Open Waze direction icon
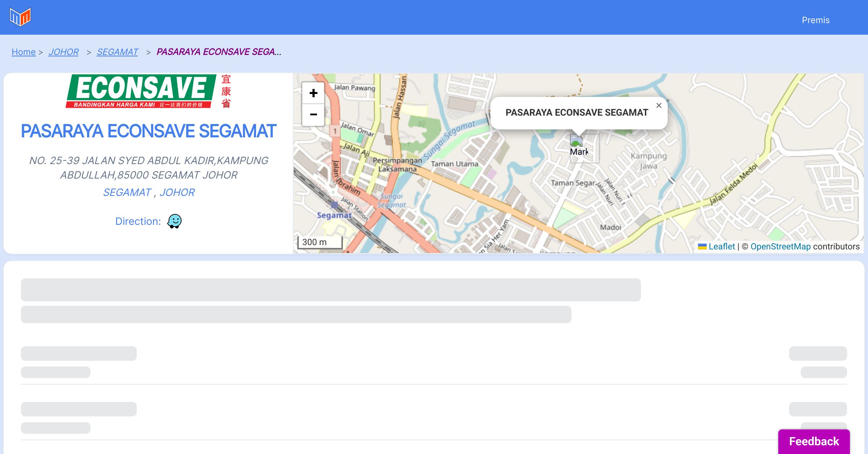 [174, 221]
